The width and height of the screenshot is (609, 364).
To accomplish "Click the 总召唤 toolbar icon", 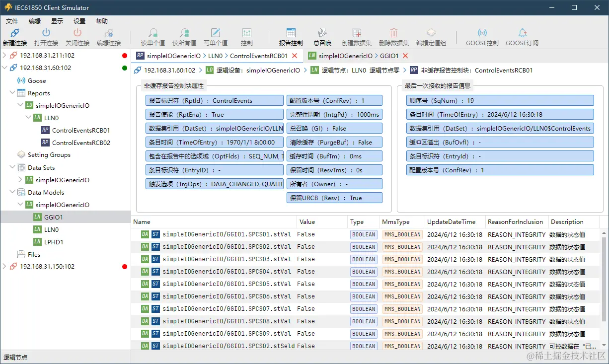I will 322,33.
